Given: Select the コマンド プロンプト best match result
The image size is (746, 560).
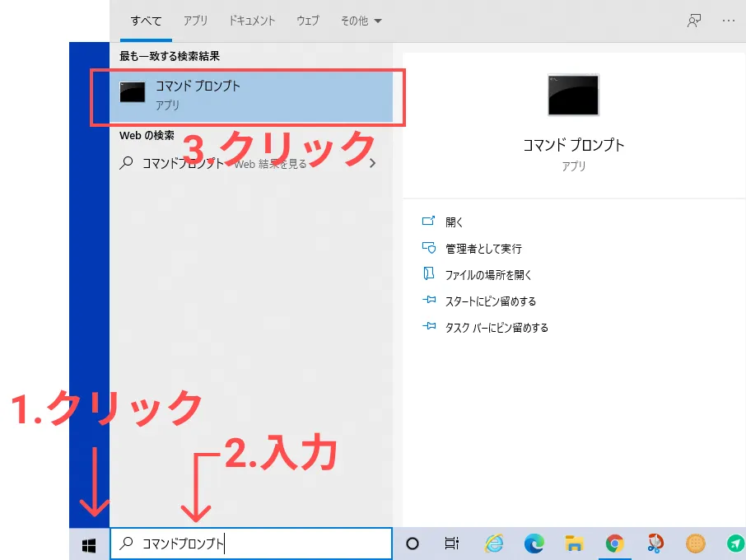Looking at the screenshot, I should coord(251,97).
